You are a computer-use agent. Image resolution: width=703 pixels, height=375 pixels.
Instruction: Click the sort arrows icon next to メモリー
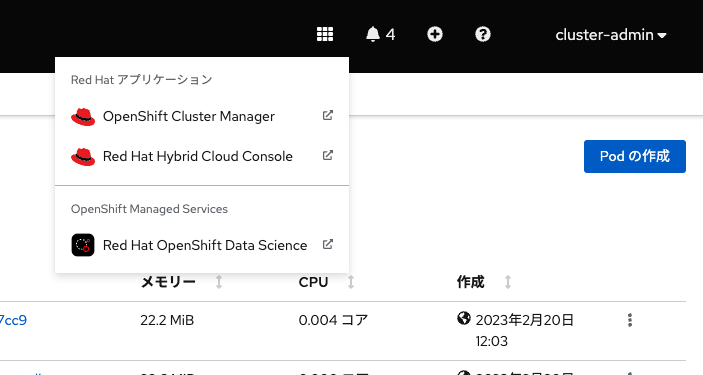click(x=219, y=282)
